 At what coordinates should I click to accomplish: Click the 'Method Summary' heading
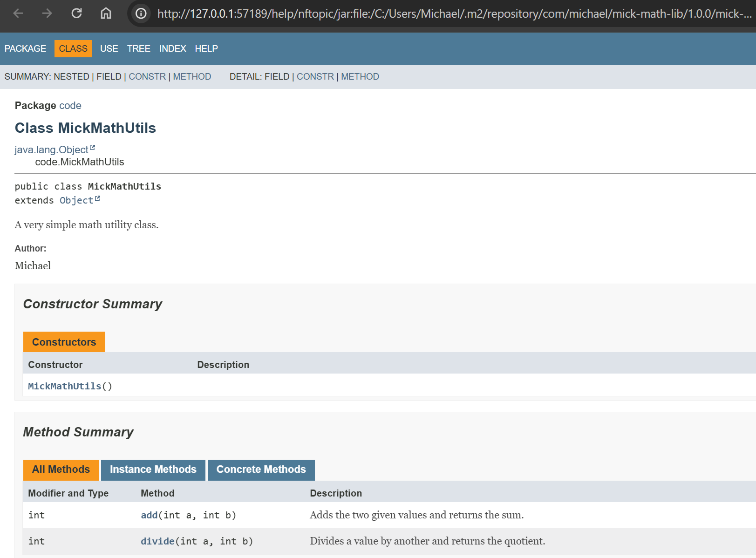(78, 432)
